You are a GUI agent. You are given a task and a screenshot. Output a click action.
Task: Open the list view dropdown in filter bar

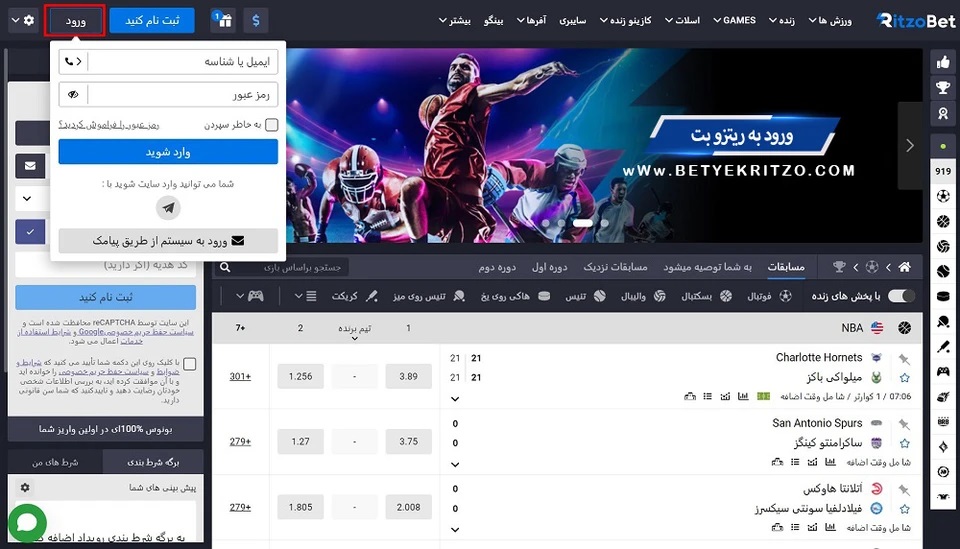pyautogui.click(x=305, y=296)
